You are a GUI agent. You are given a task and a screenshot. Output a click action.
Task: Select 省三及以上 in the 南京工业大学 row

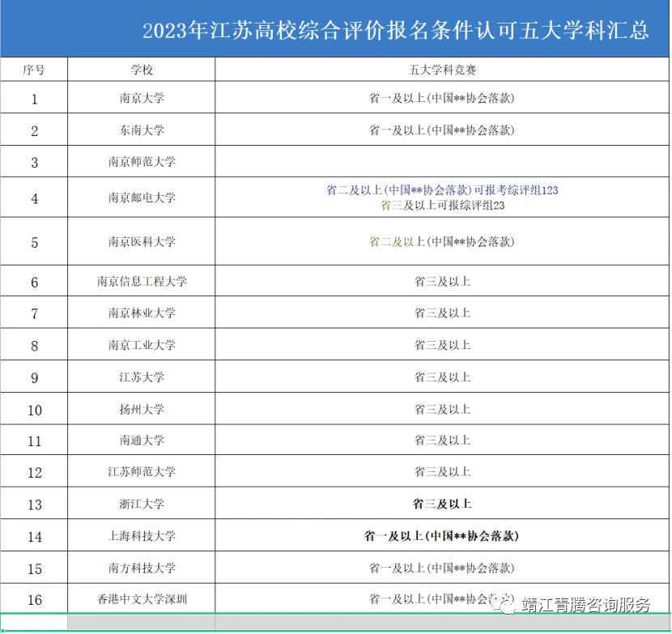(x=442, y=345)
